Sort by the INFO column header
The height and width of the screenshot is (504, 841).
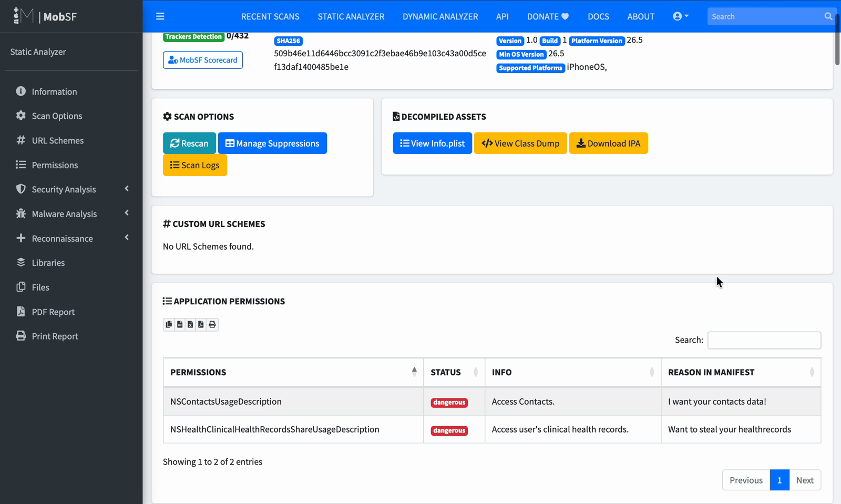[573, 372]
